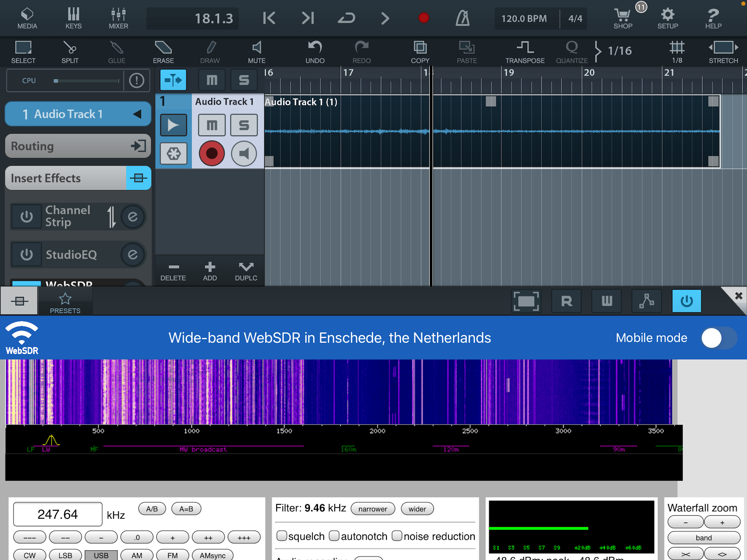The width and height of the screenshot is (747, 560).
Task: Check the noise reduction box
Action: [x=397, y=536]
